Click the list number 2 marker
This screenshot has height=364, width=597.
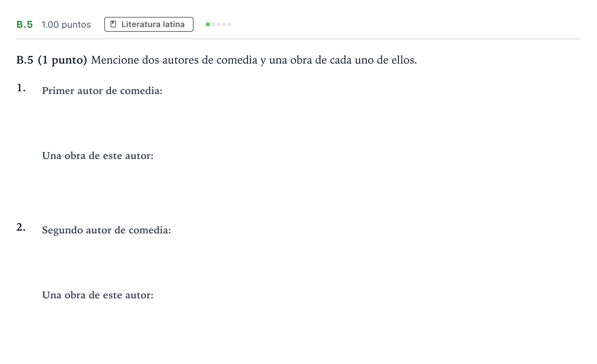point(21,227)
